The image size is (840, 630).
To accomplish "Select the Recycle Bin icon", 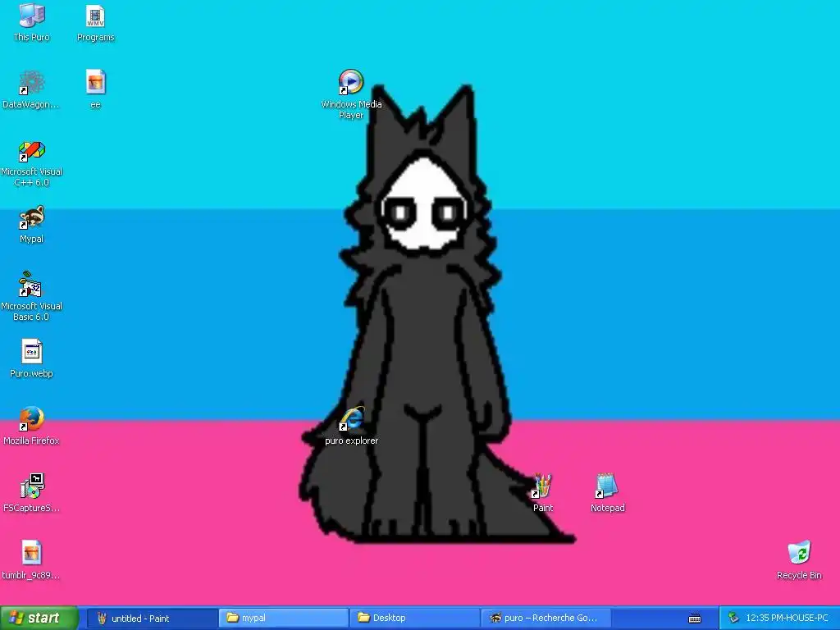I will click(x=799, y=559).
